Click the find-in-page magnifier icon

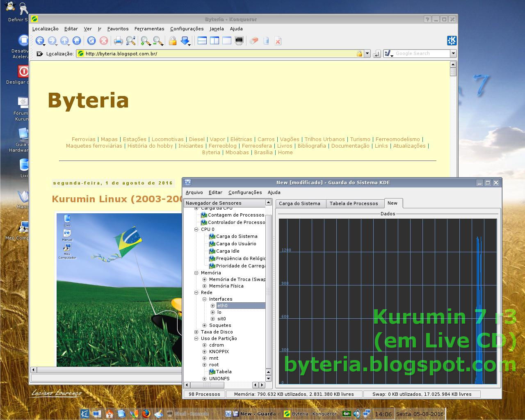point(131,41)
